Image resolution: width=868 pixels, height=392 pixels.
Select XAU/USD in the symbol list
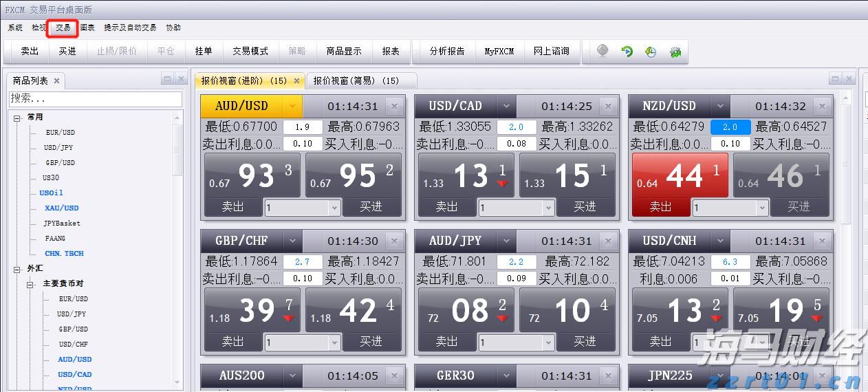pos(62,208)
